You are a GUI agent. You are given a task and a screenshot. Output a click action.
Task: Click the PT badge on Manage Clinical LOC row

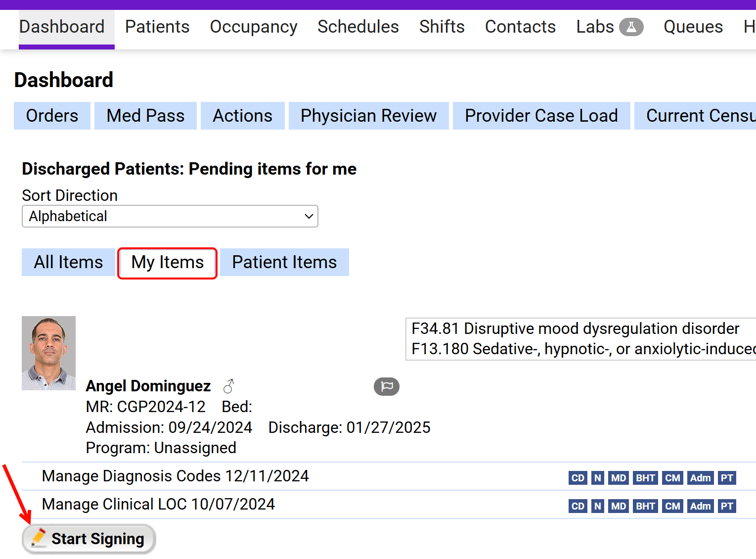(x=727, y=506)
